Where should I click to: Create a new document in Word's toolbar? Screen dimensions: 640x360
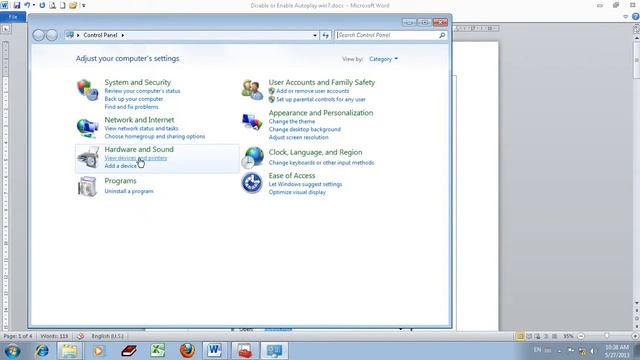[62, 5]
